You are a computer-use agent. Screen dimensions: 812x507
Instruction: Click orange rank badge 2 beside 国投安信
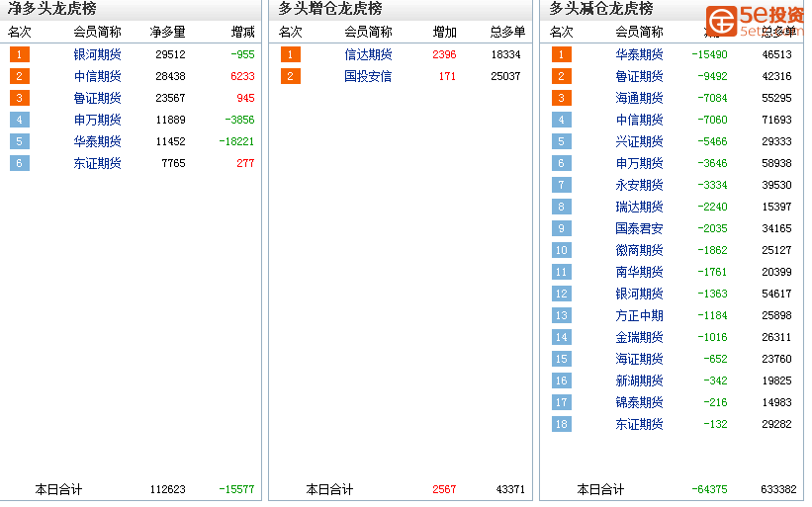[x=291, y=76]
